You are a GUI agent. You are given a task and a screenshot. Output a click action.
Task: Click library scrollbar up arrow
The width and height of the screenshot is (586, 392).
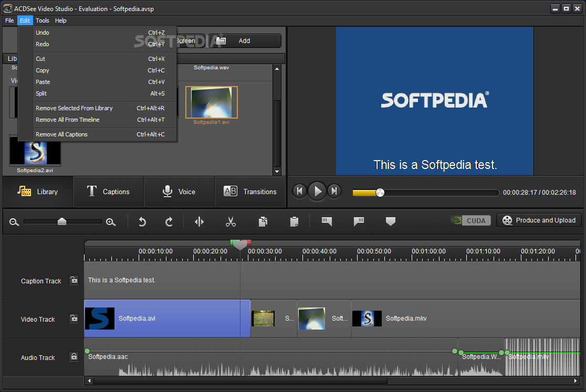(277, 69)
